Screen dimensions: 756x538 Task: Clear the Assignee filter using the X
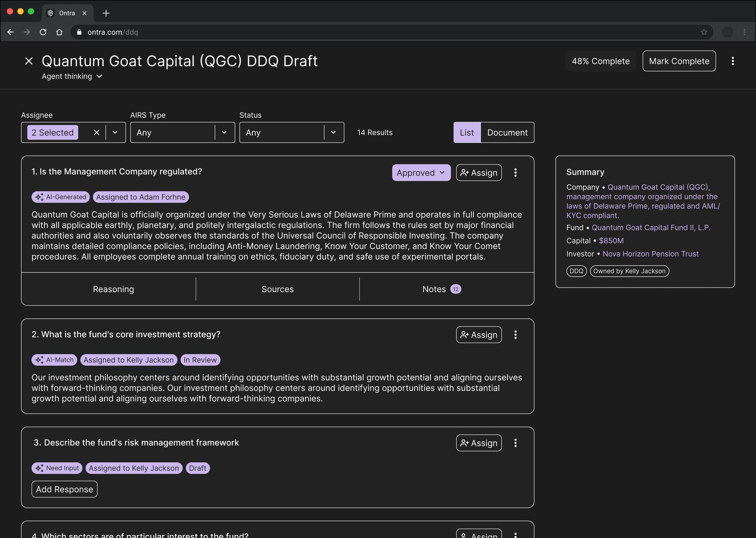(96, 132)
